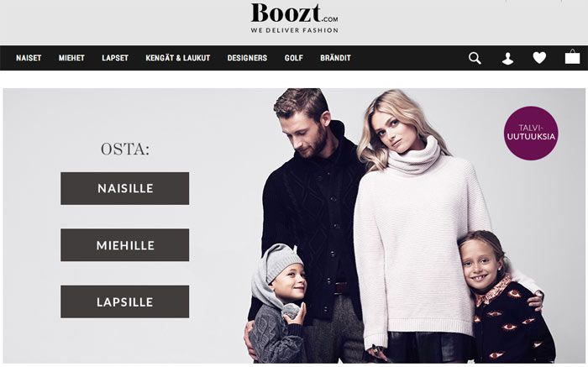
Task: Open the shopping bag icon
Action: 572,57
